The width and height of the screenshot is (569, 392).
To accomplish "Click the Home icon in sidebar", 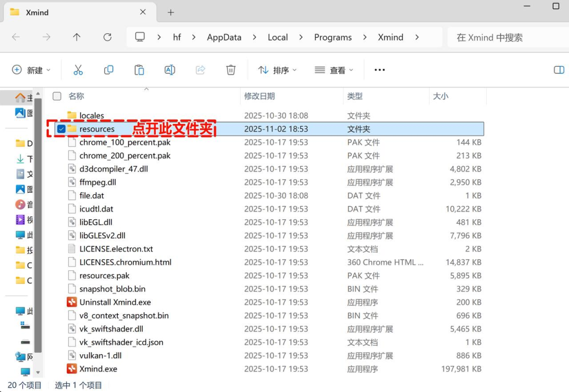I will 21,97.
